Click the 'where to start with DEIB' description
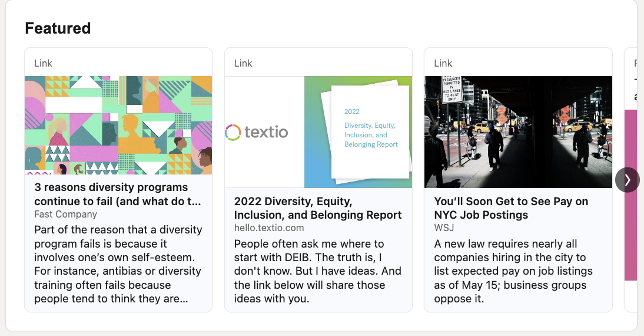644x336 pixels. (x=318, y=271)
